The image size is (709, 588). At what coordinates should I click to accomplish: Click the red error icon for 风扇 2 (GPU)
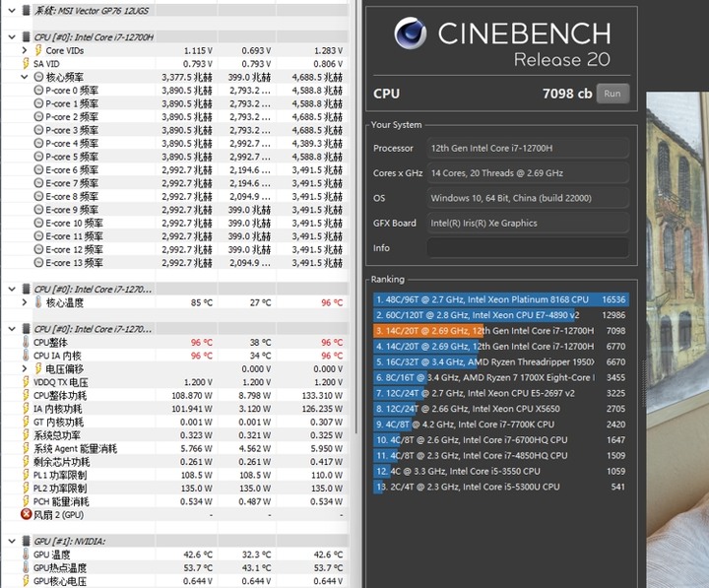pos(27,514)
